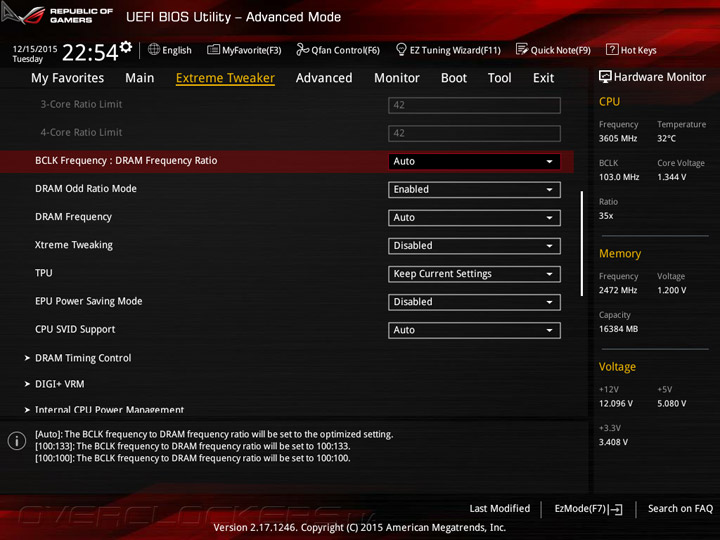Screen dimensions: 720x540
Task: Switch to the Tool tab
Action: 500,78
